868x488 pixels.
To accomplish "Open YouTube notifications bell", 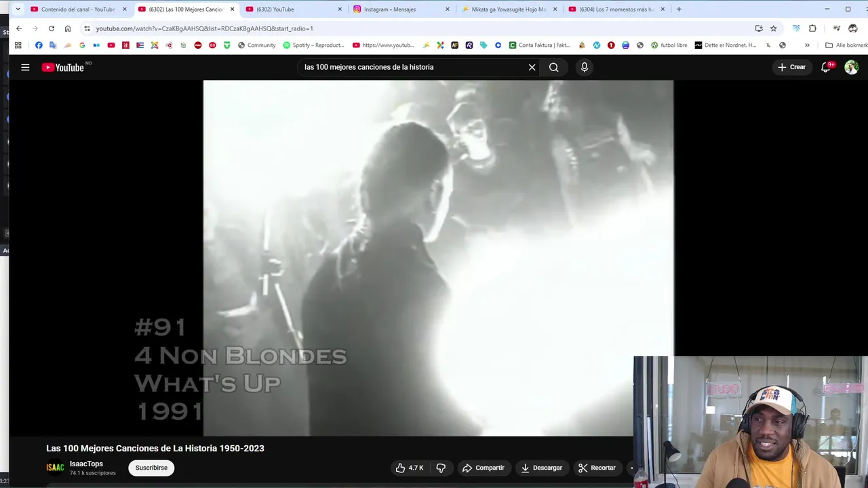I will pyautogui.click(x=826, y=67).
